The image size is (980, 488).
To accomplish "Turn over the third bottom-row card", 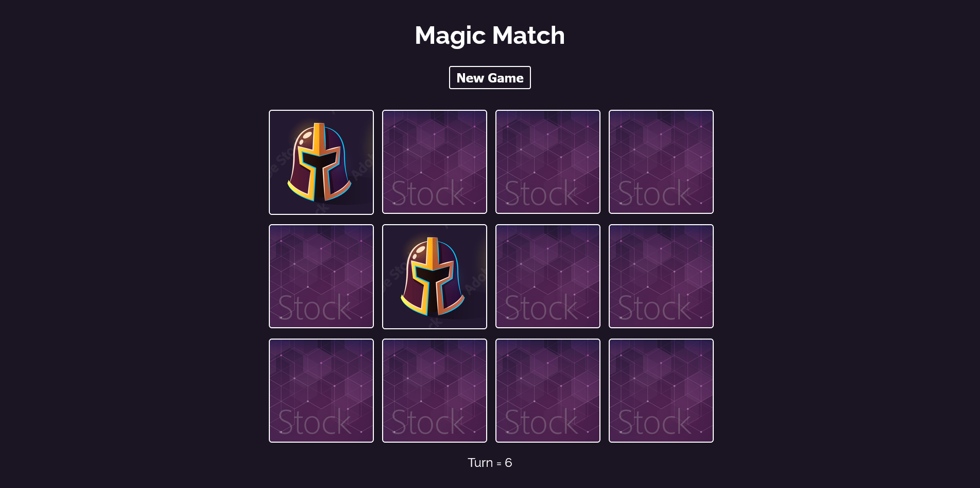I will (x=548, y=391).
